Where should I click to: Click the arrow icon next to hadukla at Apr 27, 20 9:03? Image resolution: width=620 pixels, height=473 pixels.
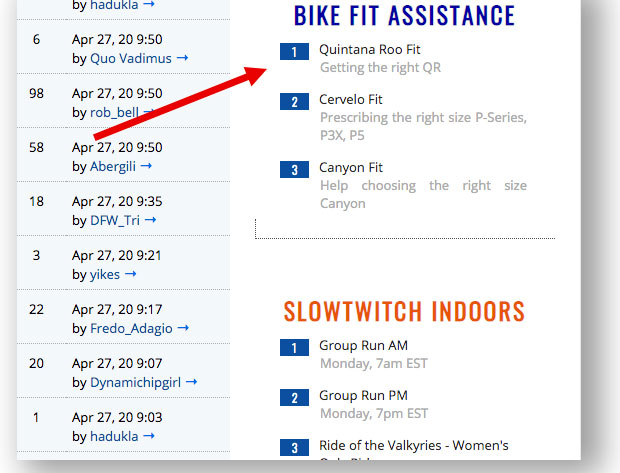tap(149, 436)
